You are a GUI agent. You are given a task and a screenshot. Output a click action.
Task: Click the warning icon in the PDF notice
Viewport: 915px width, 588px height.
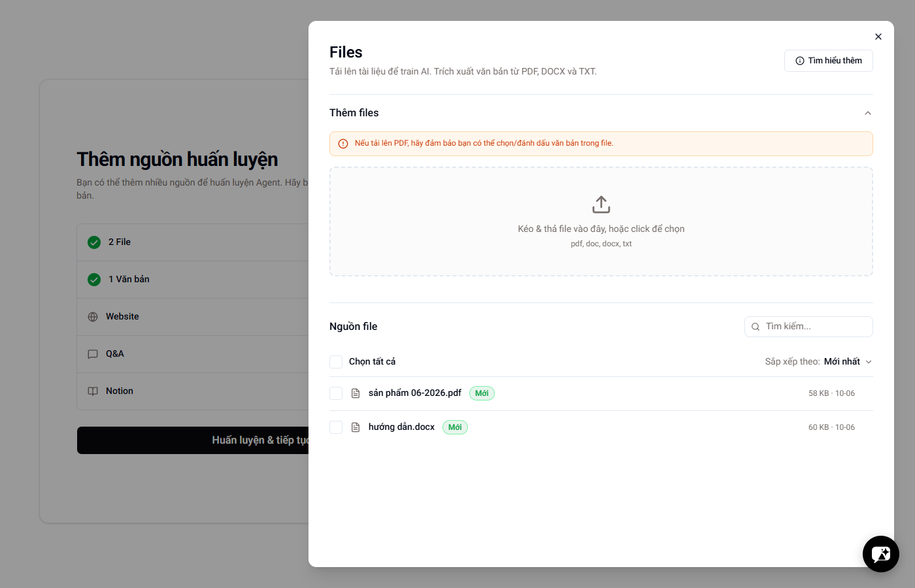click(x=343, y=144)
